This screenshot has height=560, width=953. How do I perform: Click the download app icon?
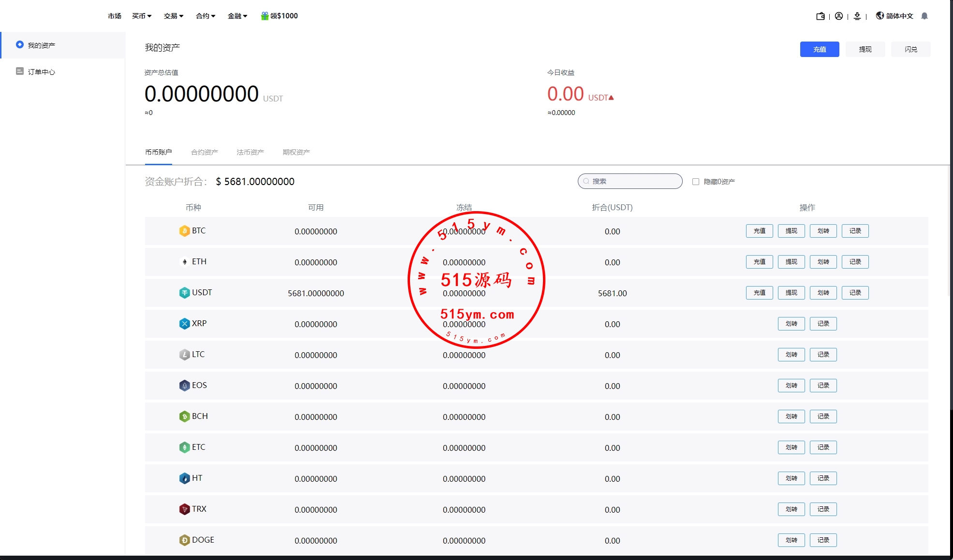tap(857, 16)
